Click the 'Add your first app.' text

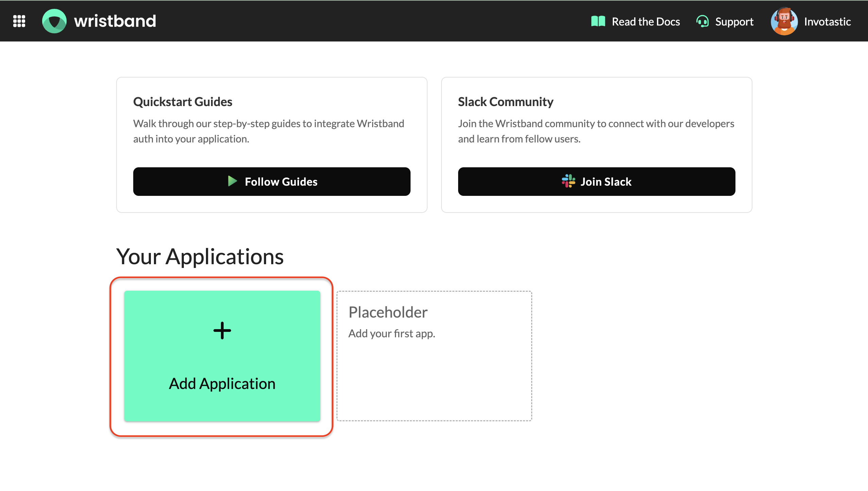coord(392,334)
